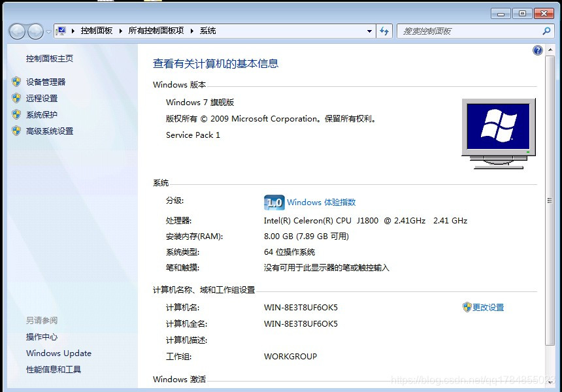Click the Windows logo monitor image

coord(499,133)
